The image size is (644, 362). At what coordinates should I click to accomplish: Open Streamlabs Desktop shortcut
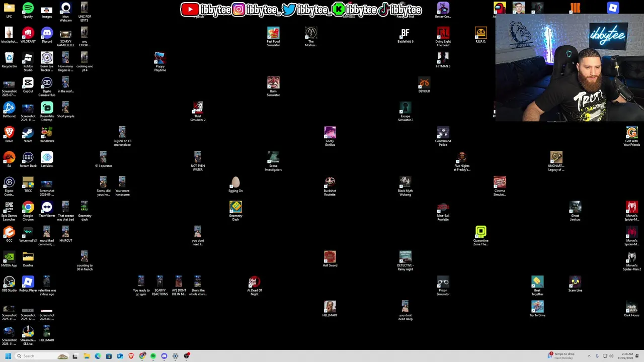(x=47, y=111)
